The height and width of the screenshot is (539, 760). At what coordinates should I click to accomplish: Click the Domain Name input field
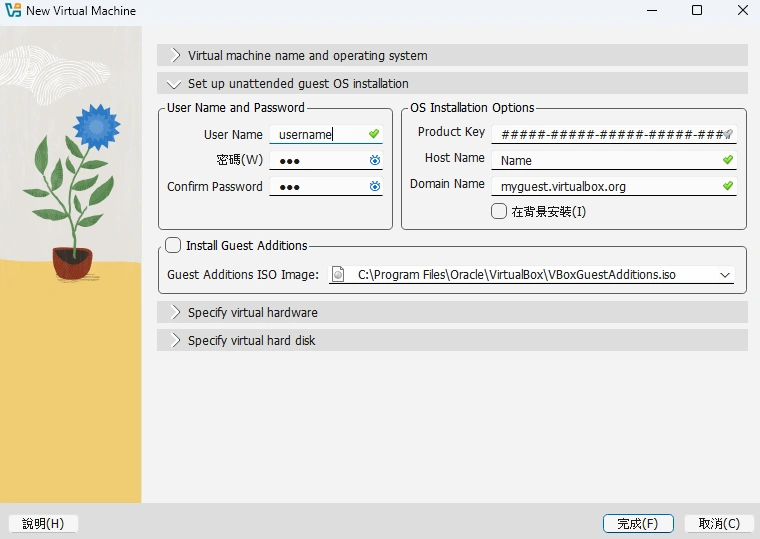(605, 186)
